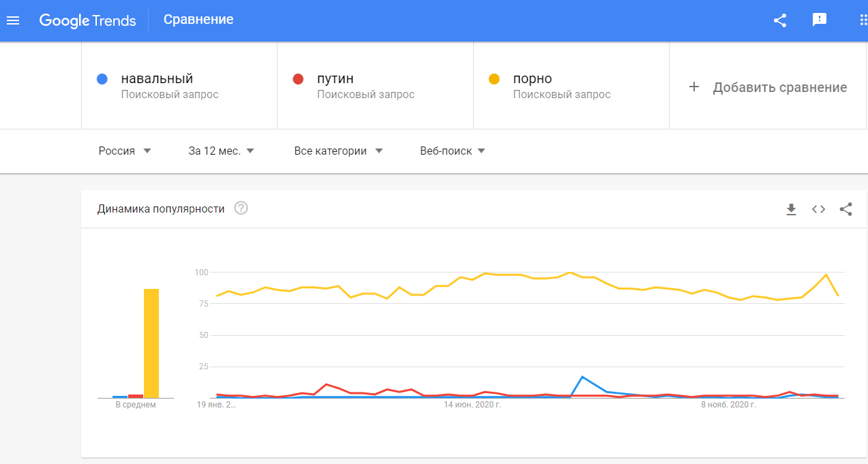Screen dimensions: 868x464
Task: Share the interest over time chart
Action: coord(845,209)
